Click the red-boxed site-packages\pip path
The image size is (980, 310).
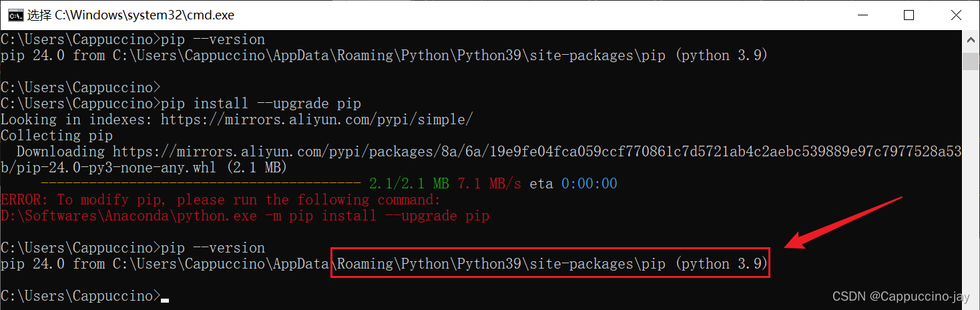click(x=551, y=264)
